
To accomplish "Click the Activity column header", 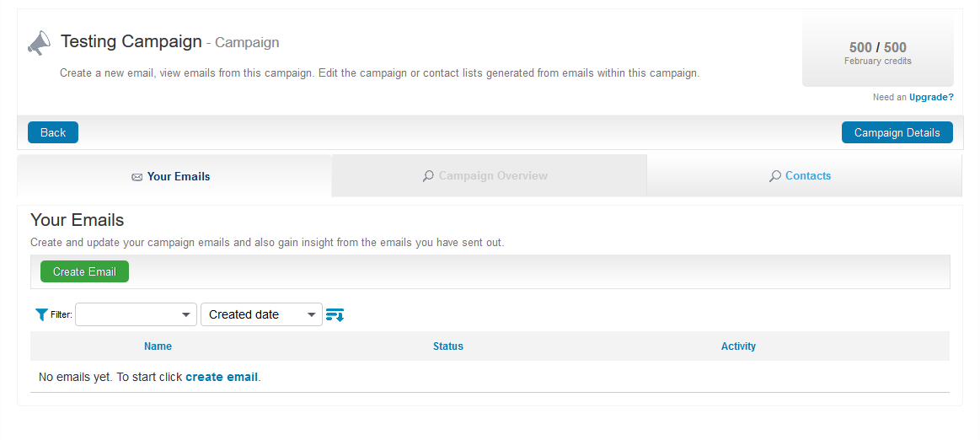I will tap(738, 346).
